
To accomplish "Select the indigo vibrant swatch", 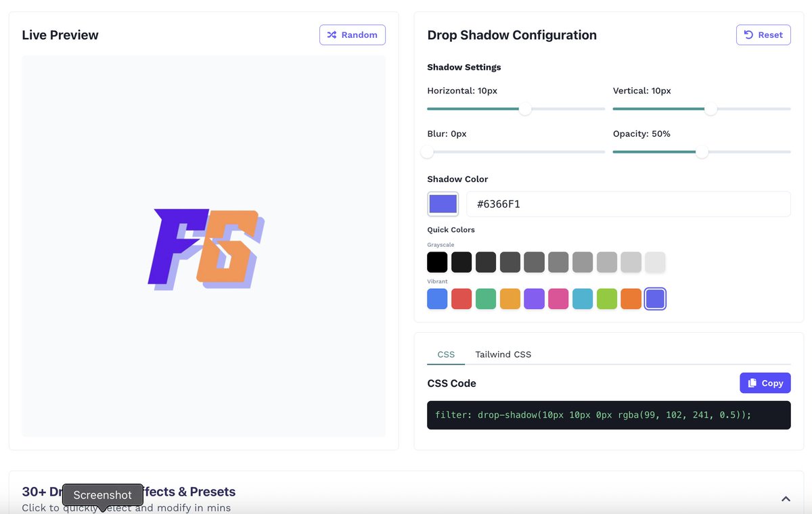I will 655,299.
